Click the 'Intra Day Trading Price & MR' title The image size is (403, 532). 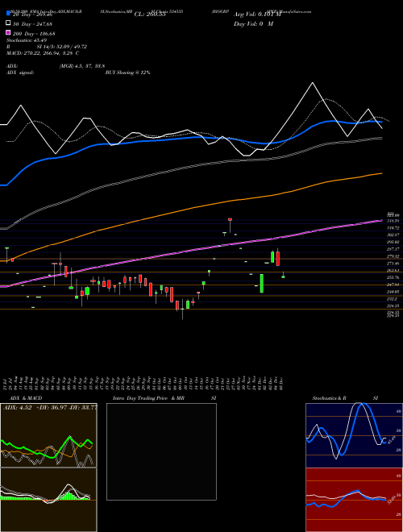[148, 398]
